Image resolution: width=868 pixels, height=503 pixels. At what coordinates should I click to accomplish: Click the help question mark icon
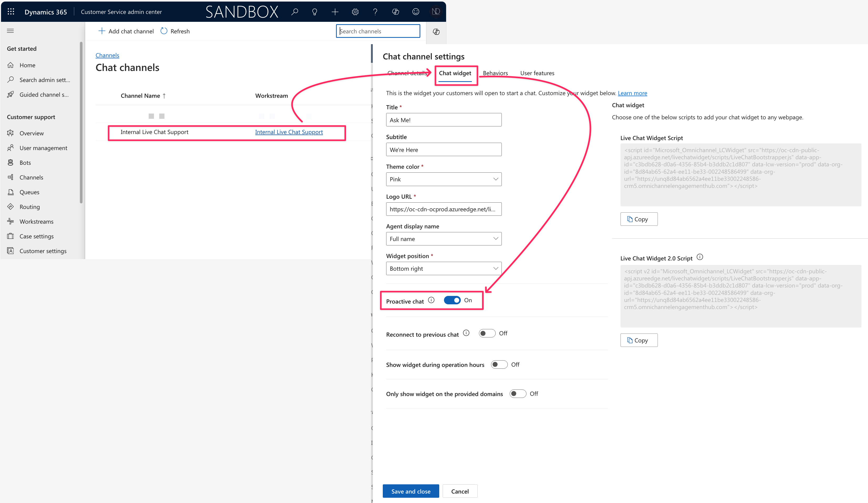coord(375,12)
